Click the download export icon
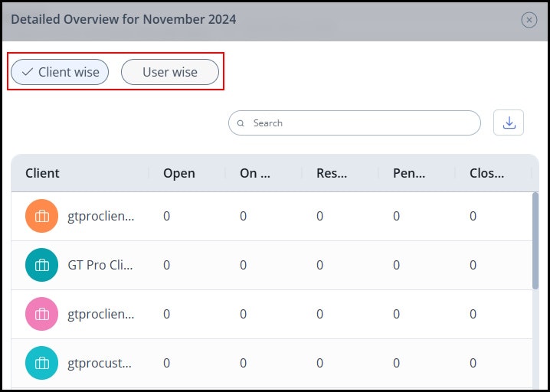This screenshot has width=550, height=392. [x=509, y=122]
